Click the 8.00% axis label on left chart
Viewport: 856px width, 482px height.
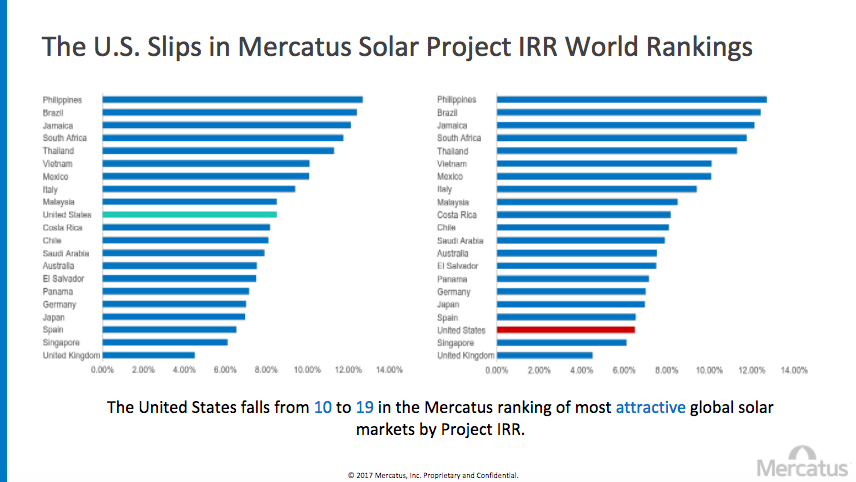[266, 370]
